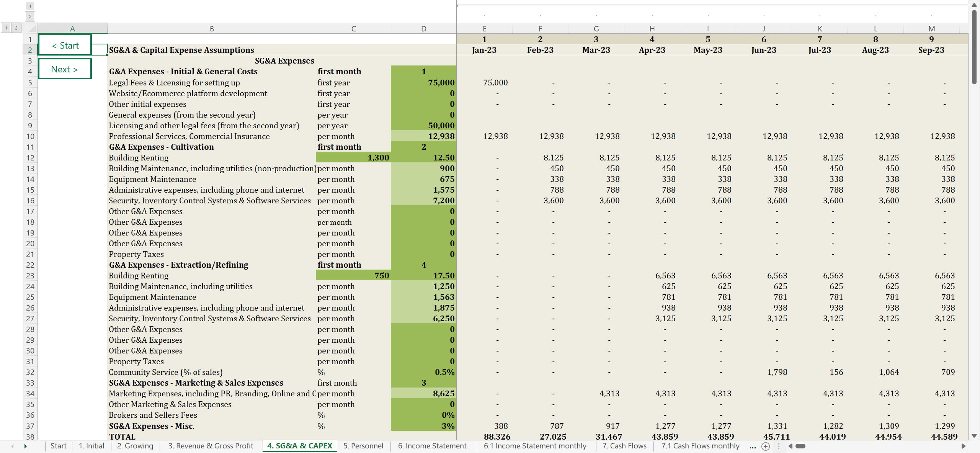Add a new sheet with plus icon

765,446
